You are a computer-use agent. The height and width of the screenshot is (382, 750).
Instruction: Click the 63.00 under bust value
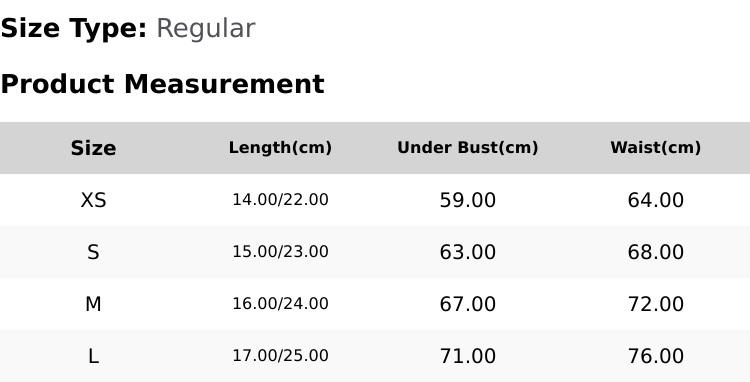coord(468,252)
